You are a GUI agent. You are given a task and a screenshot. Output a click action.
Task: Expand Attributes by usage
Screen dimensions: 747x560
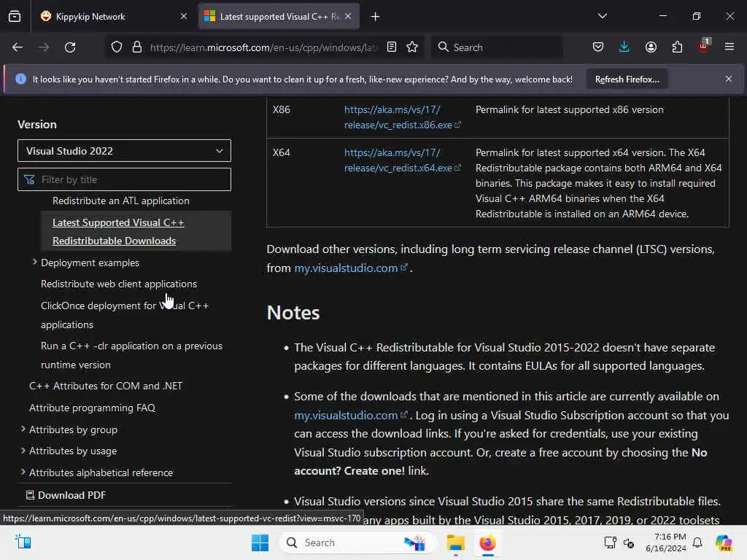click(23, 451)
